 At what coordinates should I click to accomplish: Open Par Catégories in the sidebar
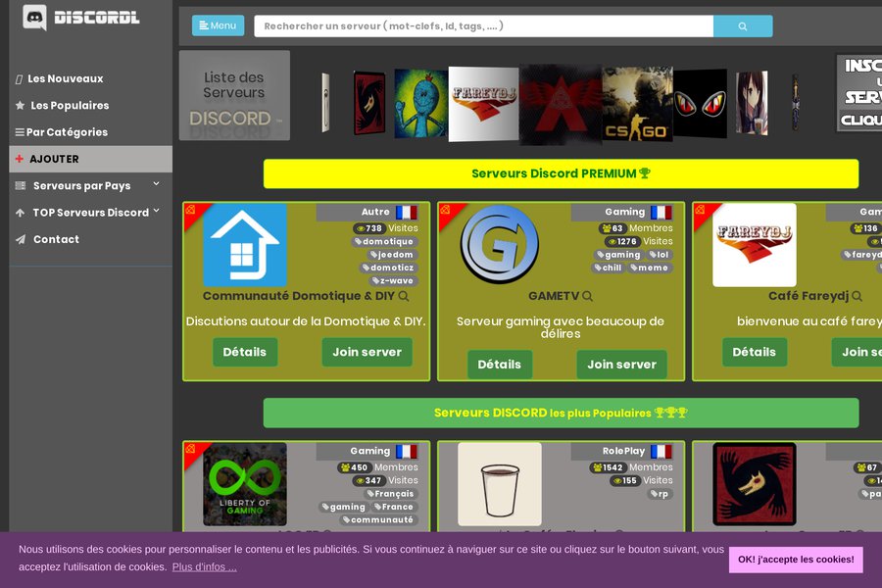(67, 132)
